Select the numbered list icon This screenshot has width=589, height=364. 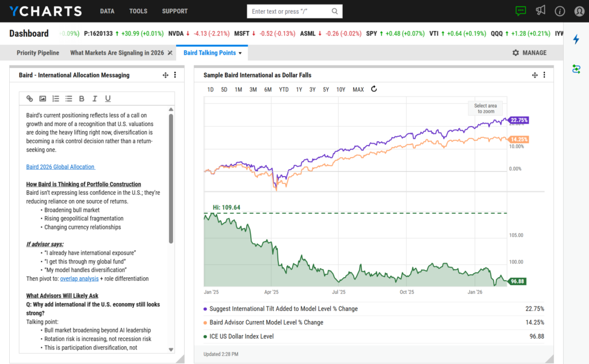55,98
